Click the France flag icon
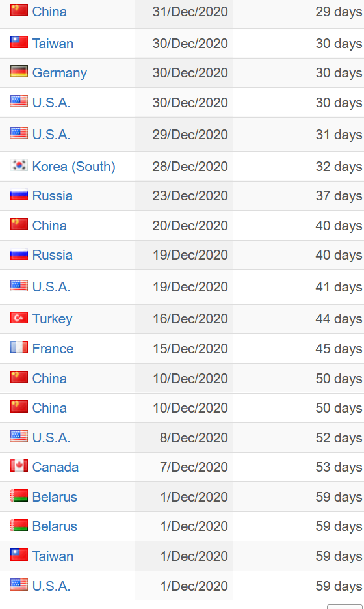364x609 pixels. (x=19, y=347)
